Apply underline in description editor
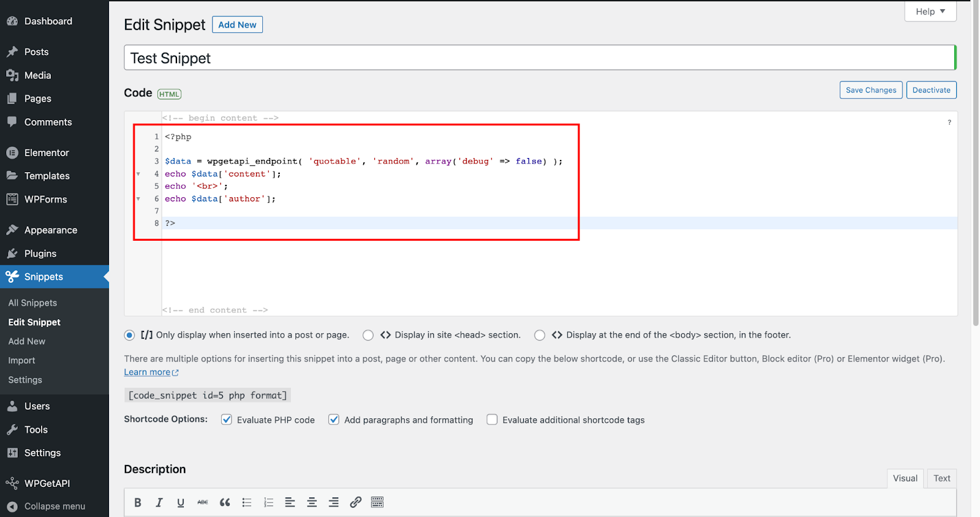Image resolution: width=980 pixels, height=517 pixels. click(x=181, y=502)
